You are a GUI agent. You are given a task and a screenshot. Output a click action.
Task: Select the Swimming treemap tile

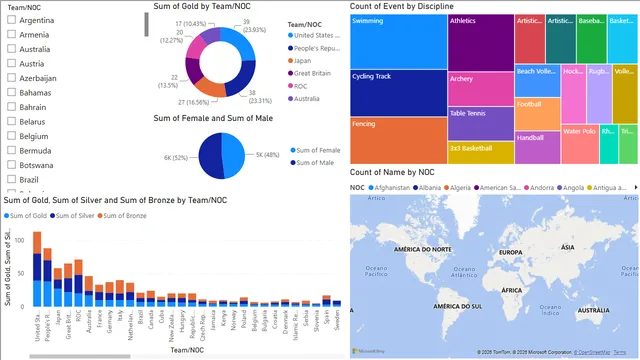coord(398,42)
